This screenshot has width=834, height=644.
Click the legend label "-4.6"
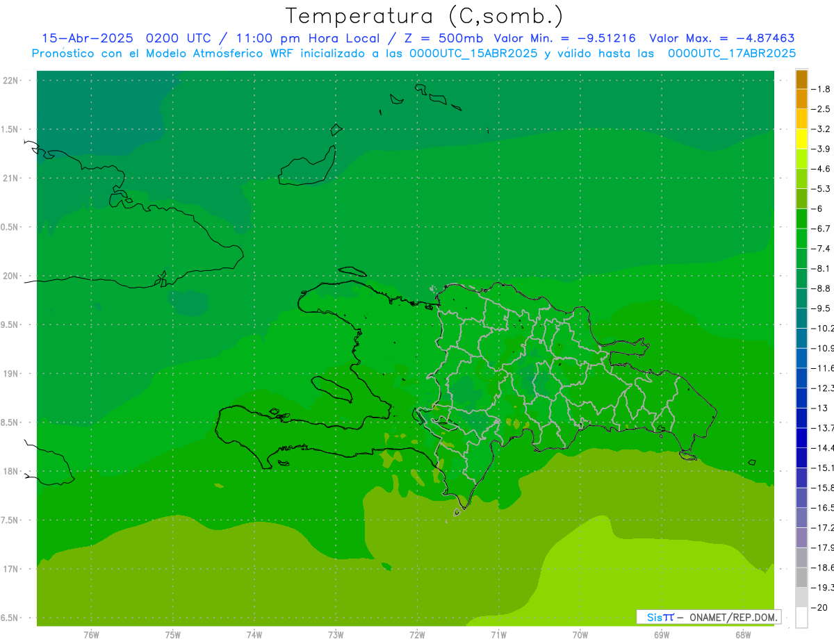tap(821, 169)
